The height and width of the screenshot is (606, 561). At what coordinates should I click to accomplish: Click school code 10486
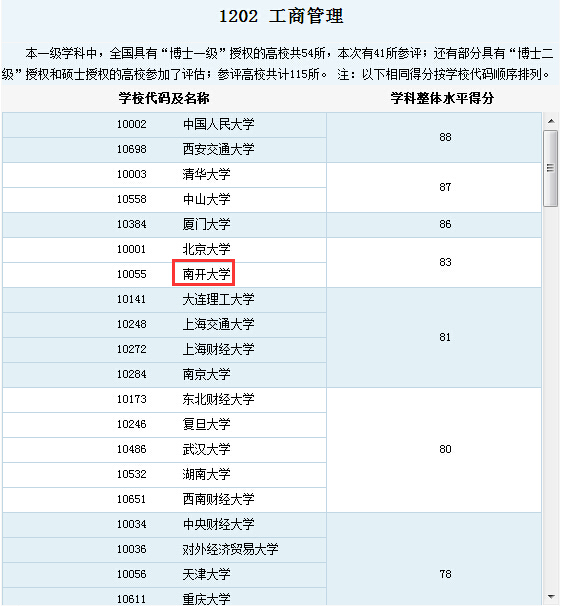132,449
